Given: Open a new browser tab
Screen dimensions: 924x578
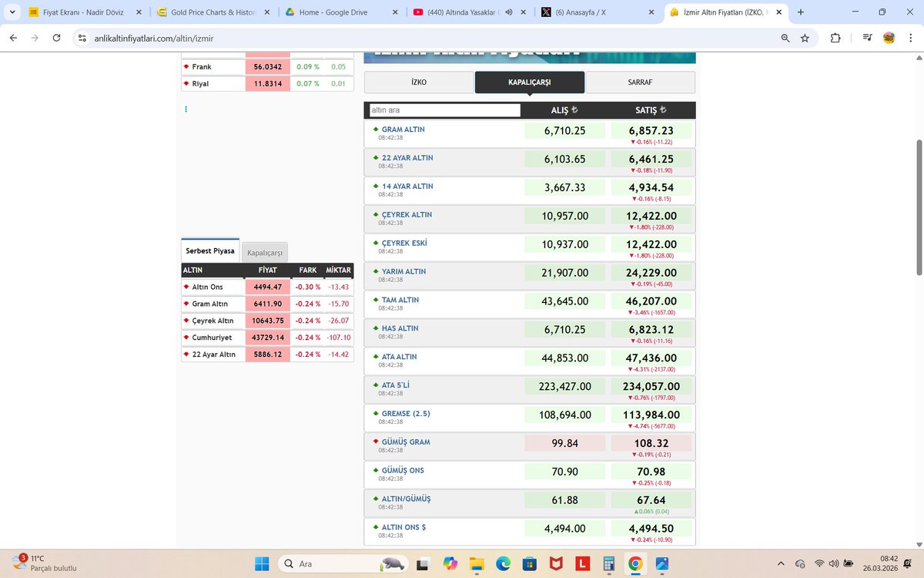Looking at the screenshot, I should point(801,12).
